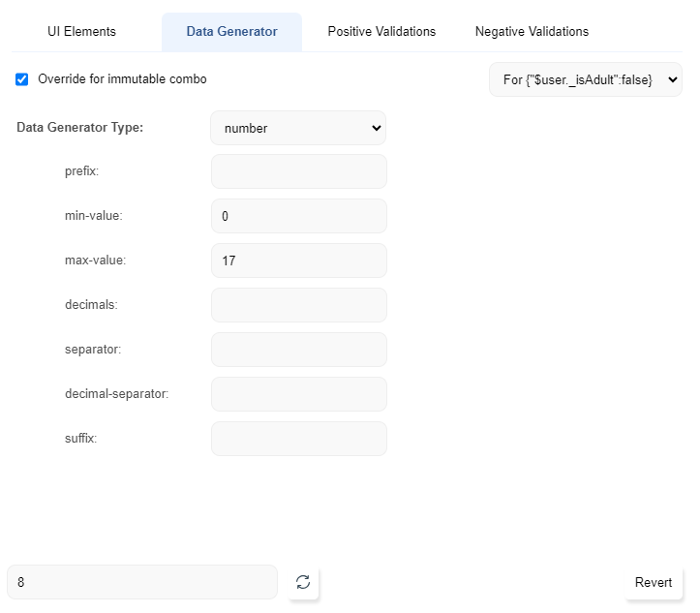Focus the prefix input field

298,171
